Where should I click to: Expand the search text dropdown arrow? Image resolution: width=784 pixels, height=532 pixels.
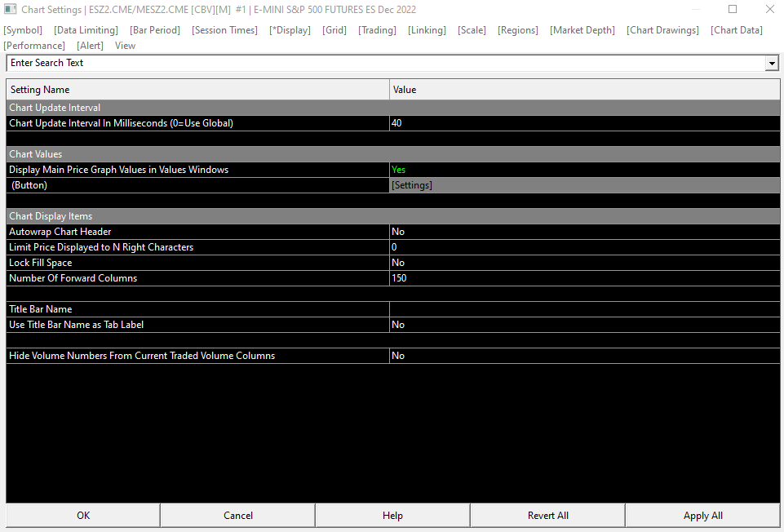pyautogui.click(x=772, y=64)
